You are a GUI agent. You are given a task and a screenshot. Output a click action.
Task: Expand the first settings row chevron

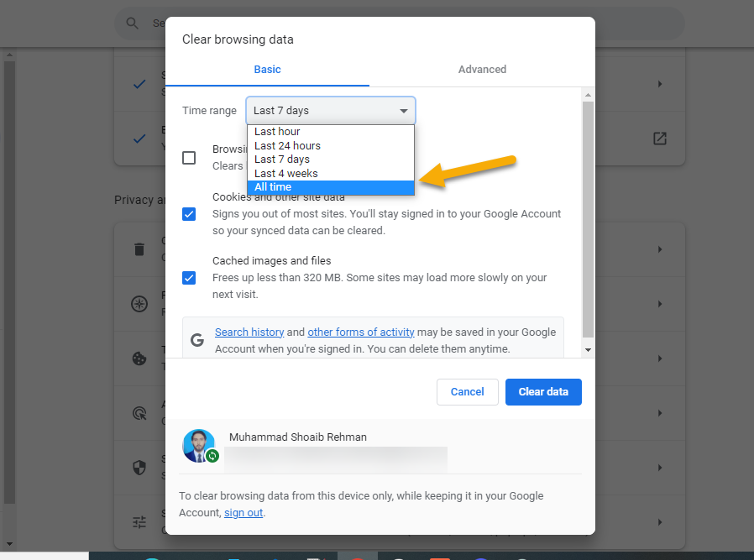point(660,84)
